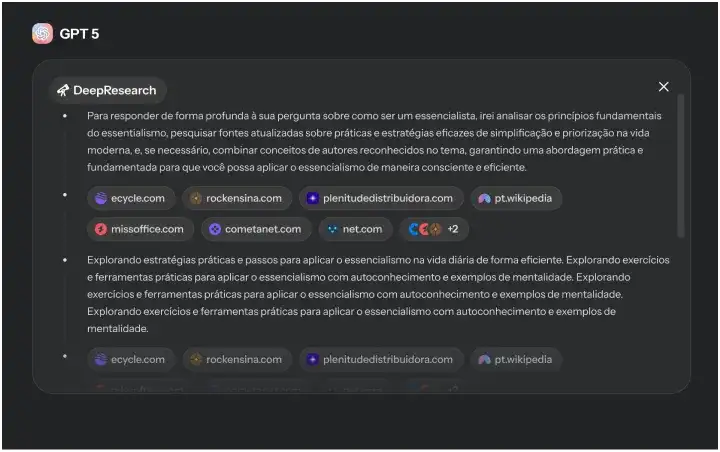
Task: Open the first plenitudedistribuidora.com source chip
Action: pos(381,198)
